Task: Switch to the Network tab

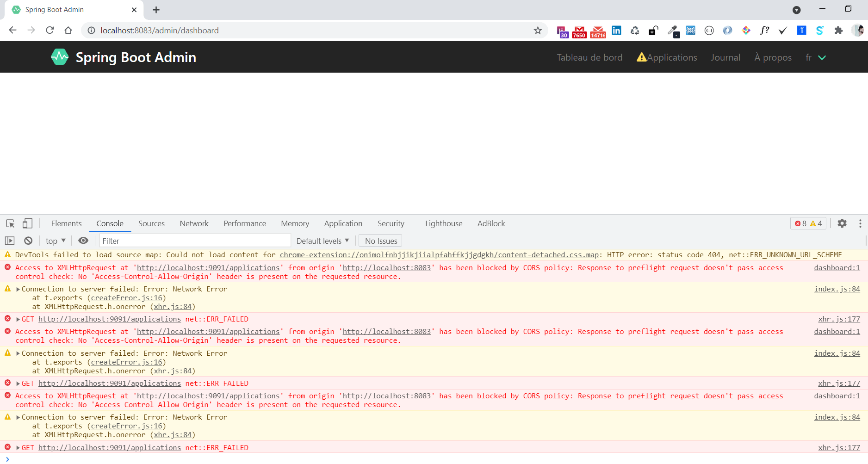Action: pyautogui.click(x=194, y=223)
